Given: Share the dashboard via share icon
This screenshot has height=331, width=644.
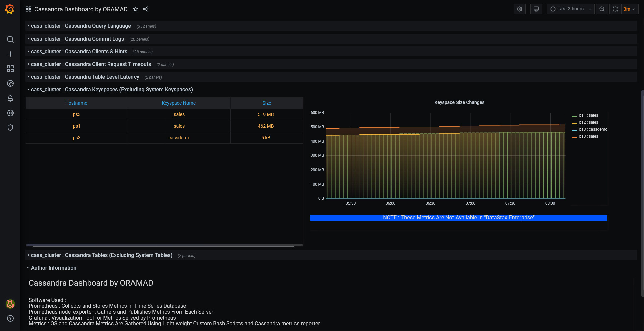Looking at the screenshot, I should coord(146,9).
